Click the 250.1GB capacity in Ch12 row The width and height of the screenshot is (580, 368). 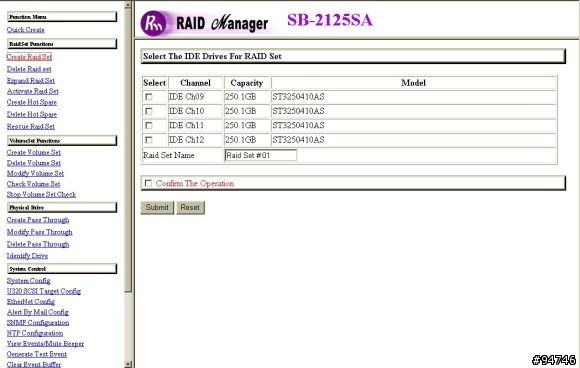(x=240, y=140)
